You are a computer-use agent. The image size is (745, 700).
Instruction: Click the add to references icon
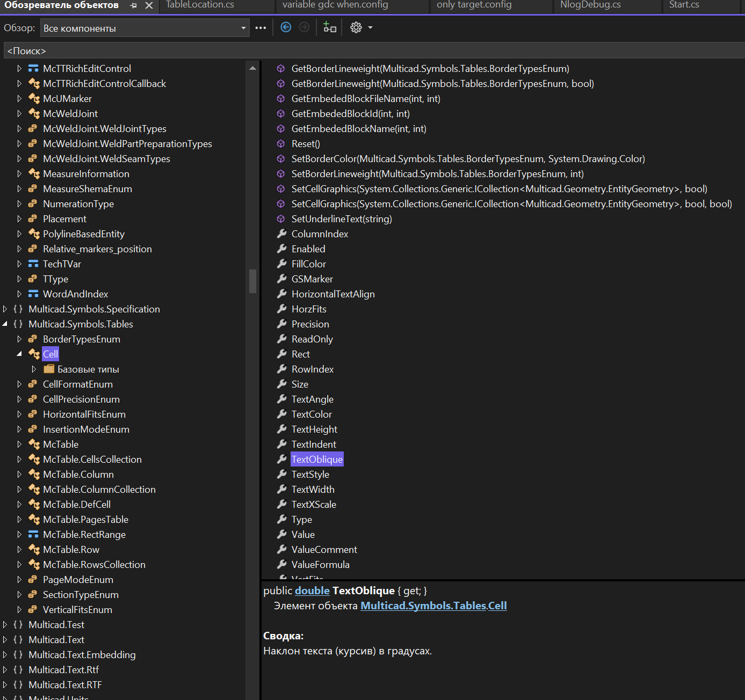330,27
